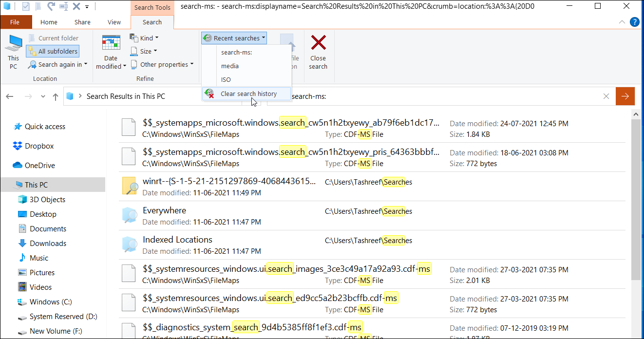Open Recent locations dropdown arrow

[x=43, y=96]
